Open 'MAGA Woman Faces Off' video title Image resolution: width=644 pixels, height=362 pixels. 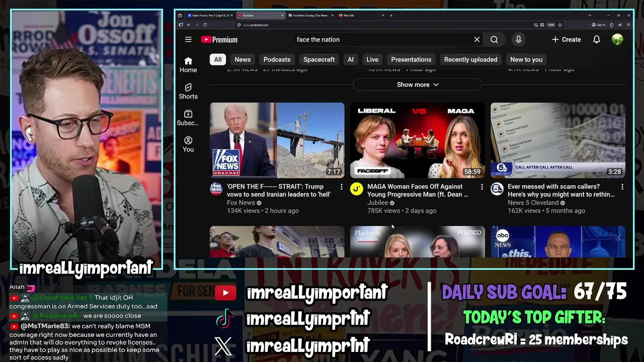[418, 191]
